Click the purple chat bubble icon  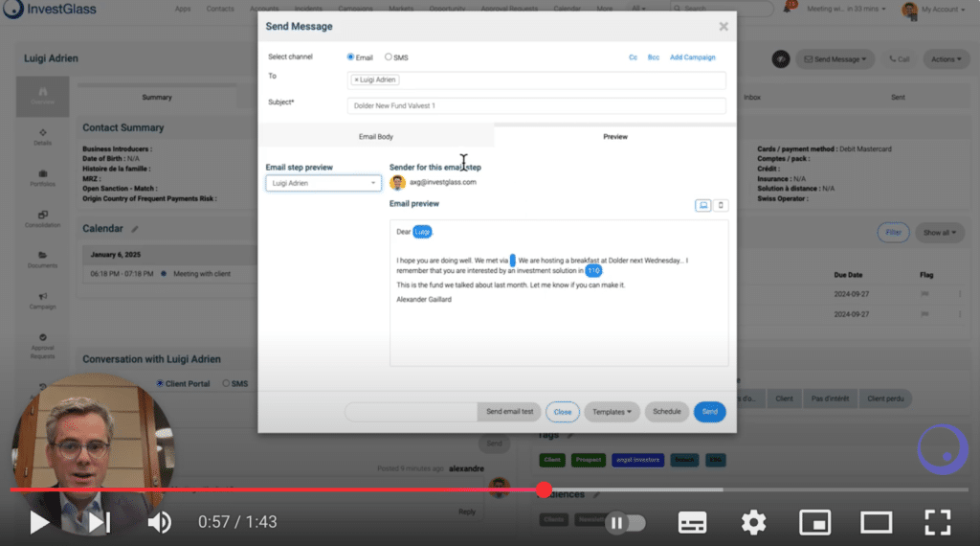pyautogui.click(x=943, y=449)
